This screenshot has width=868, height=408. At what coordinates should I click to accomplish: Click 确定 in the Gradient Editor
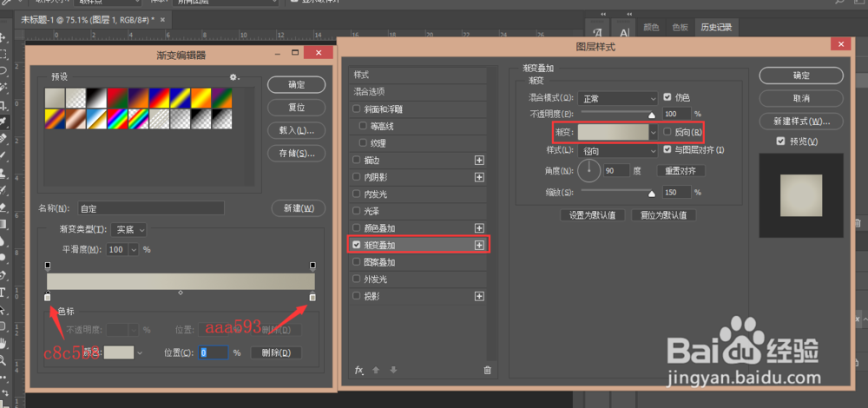[x=296, y=85]
